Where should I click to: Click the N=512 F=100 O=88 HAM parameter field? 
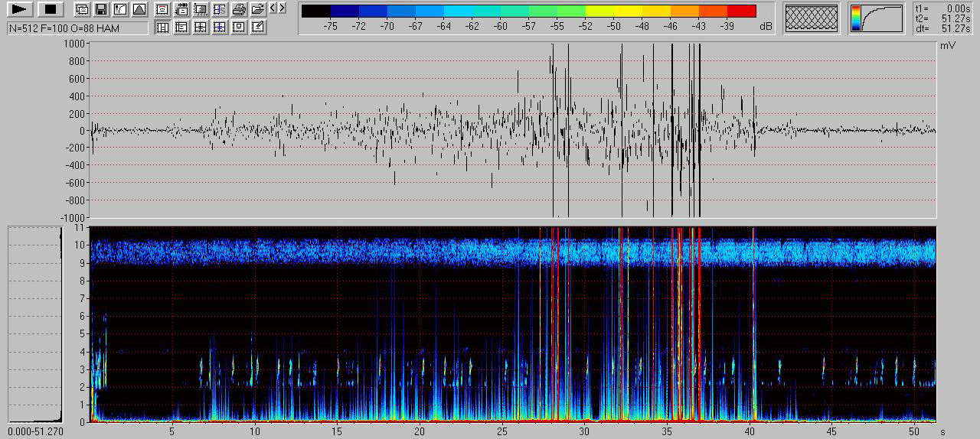(77, 28)
